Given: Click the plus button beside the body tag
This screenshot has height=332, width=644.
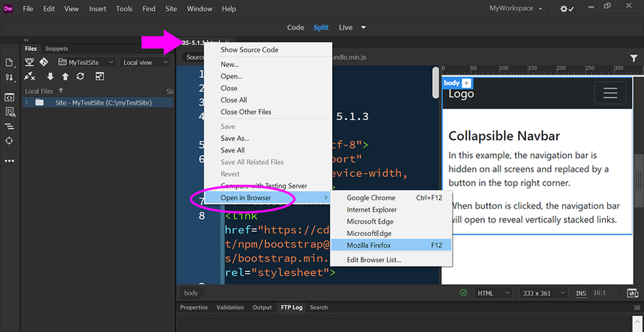Looking at the screenshot, I should [x=466, y=83].
